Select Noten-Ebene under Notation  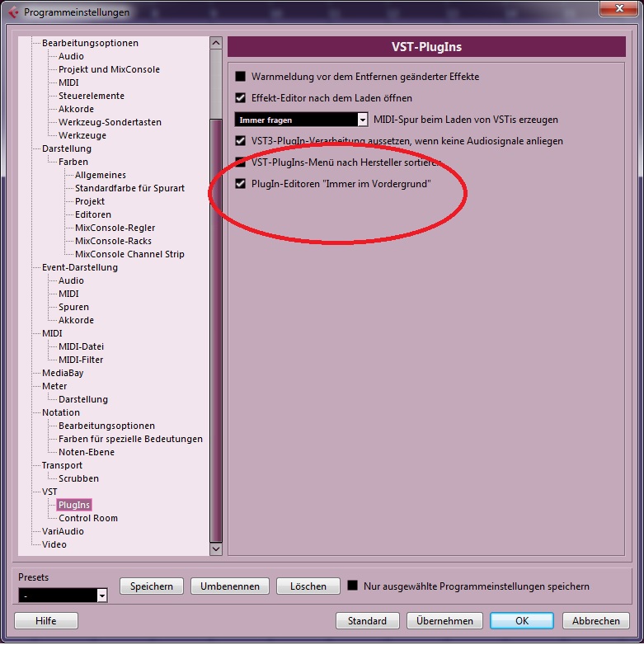(x=87, y=452)
